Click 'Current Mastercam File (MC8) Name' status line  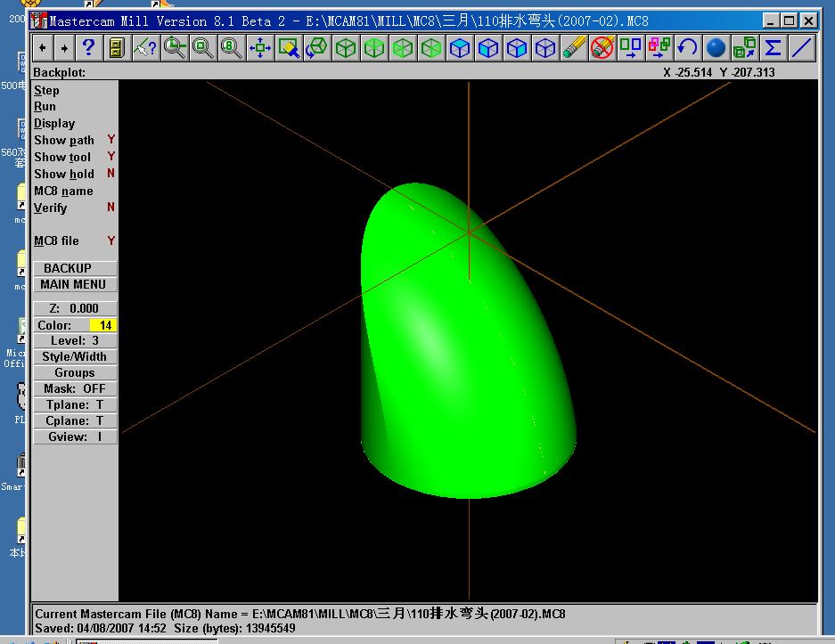point(299,614)
